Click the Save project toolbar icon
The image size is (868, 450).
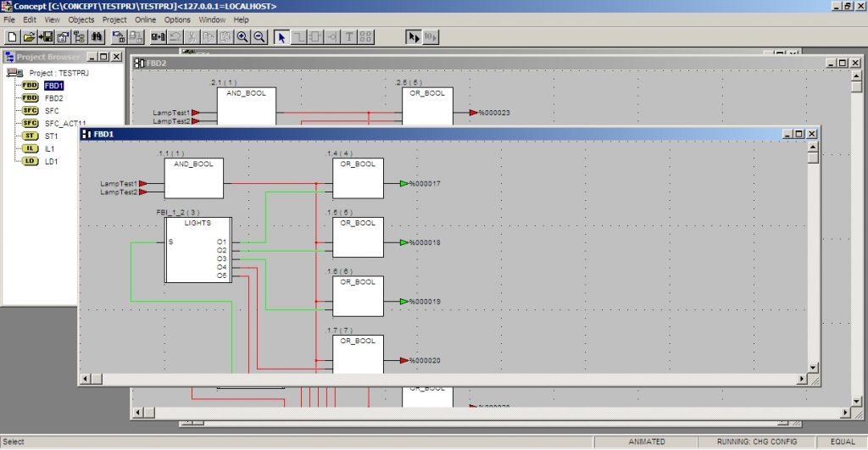click(46, 37)
